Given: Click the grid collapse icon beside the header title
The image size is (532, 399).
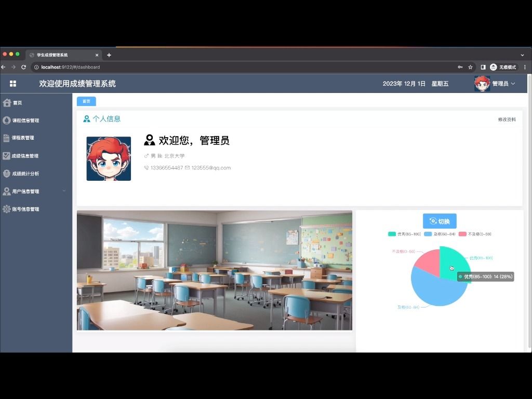Looking at the screenshot, I should pyautogui.click(x=12, y=83).
